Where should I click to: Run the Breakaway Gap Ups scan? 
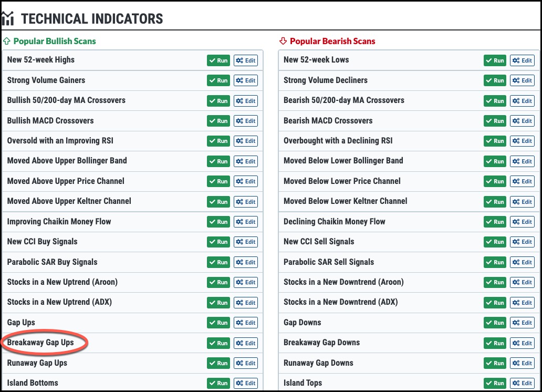tap(218, 343)
